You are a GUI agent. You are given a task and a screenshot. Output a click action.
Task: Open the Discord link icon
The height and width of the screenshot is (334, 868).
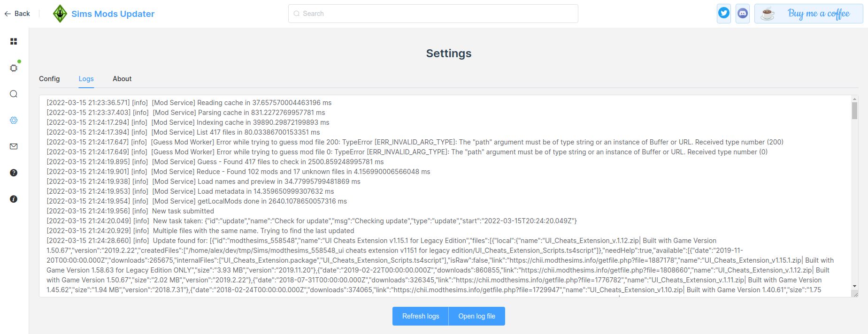tap(743, 13)
